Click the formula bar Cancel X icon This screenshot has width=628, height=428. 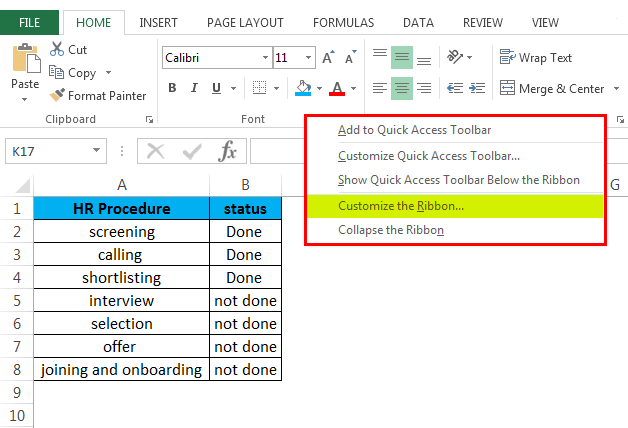[155, 151]
